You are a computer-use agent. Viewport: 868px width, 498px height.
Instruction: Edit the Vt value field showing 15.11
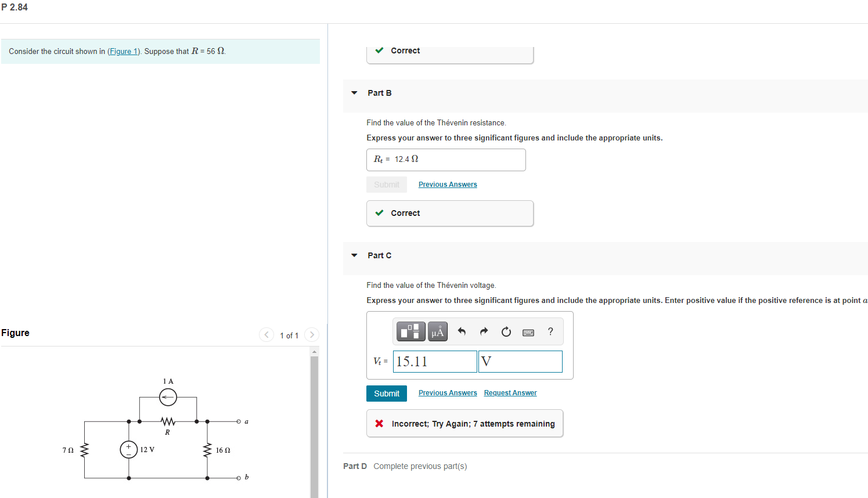pyautogui.click(x=435, y=362)
